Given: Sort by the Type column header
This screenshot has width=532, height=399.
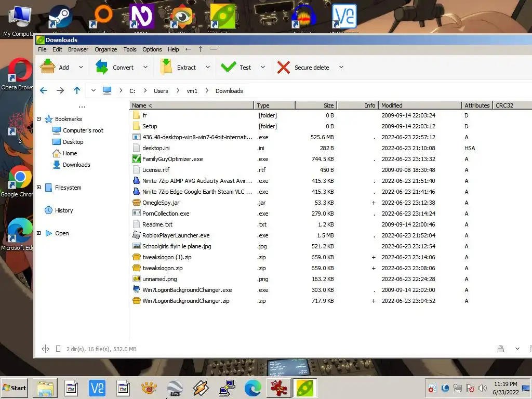Looking at the screenshot, I should coord(274,105).
